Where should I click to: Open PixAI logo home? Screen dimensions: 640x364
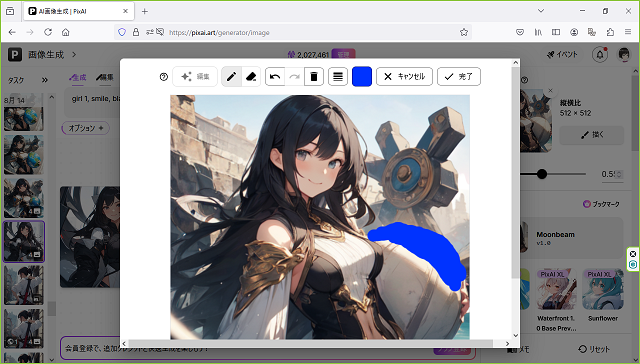(15, 54)
